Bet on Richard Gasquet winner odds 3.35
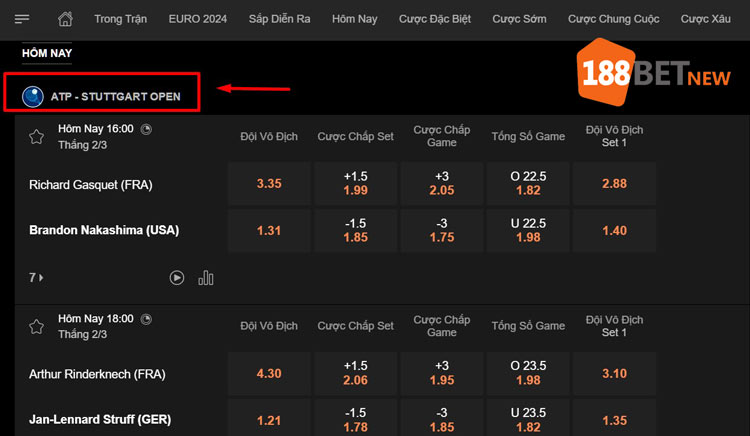The height and width of the screenshot is (436, 750). pyautogui.click(x=269, y=184)
